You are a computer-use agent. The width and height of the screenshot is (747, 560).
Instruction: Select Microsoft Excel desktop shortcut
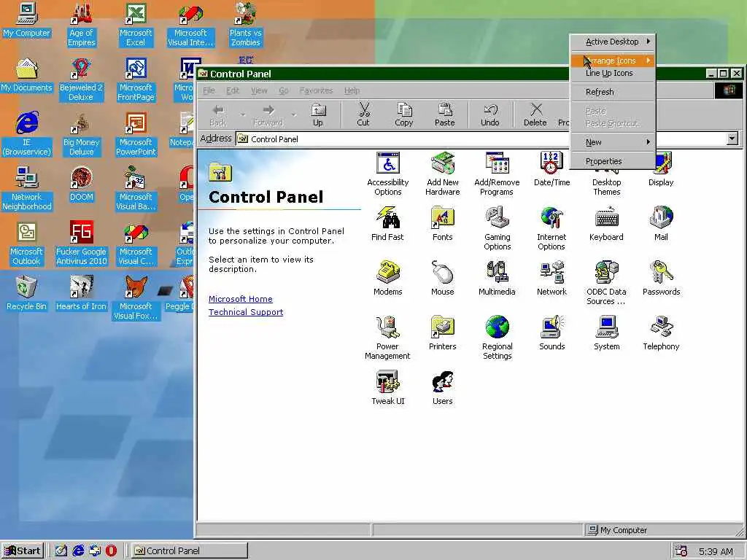[136, 25]
